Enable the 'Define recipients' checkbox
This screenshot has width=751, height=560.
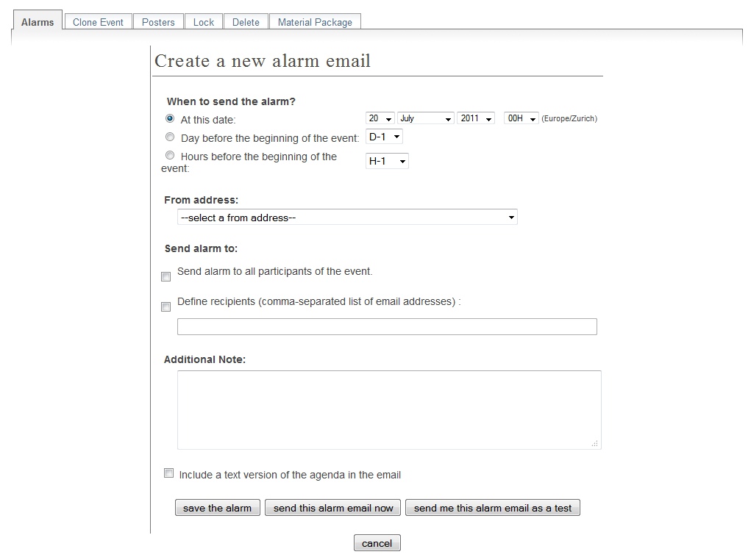(x=165, y=306)
